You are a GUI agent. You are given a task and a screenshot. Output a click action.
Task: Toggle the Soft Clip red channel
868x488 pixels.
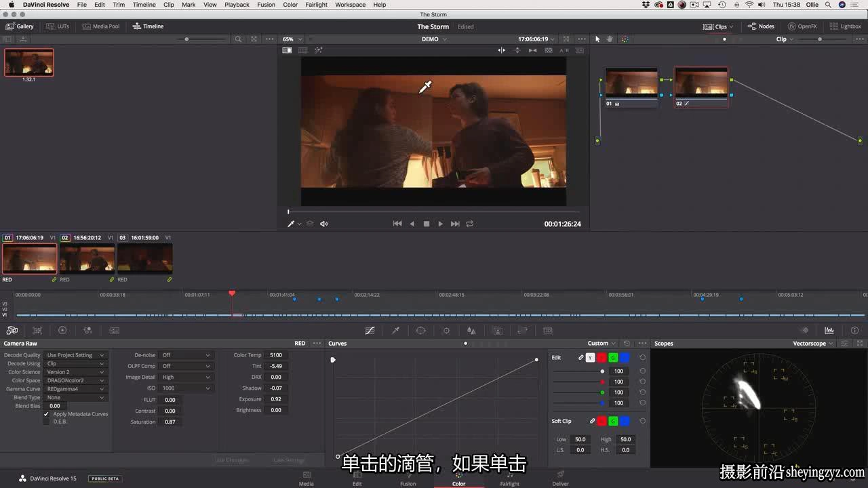click(x=601, y=421)
